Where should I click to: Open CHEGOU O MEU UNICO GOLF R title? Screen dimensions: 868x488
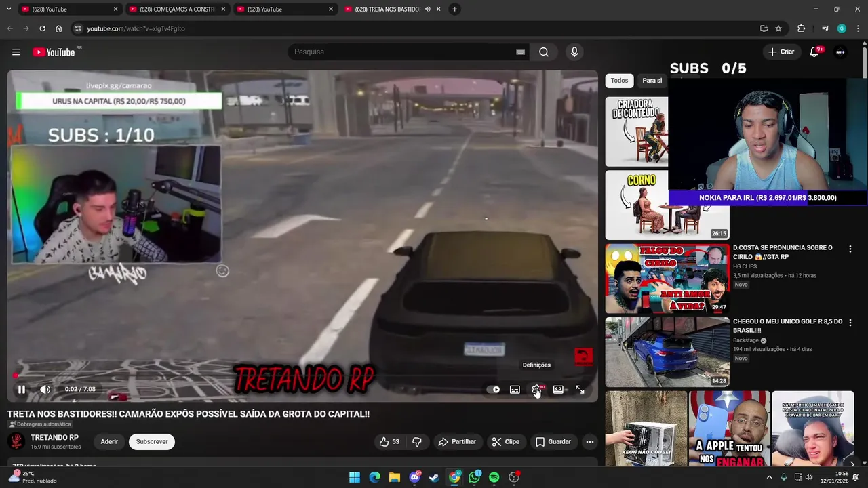point(787,325)
